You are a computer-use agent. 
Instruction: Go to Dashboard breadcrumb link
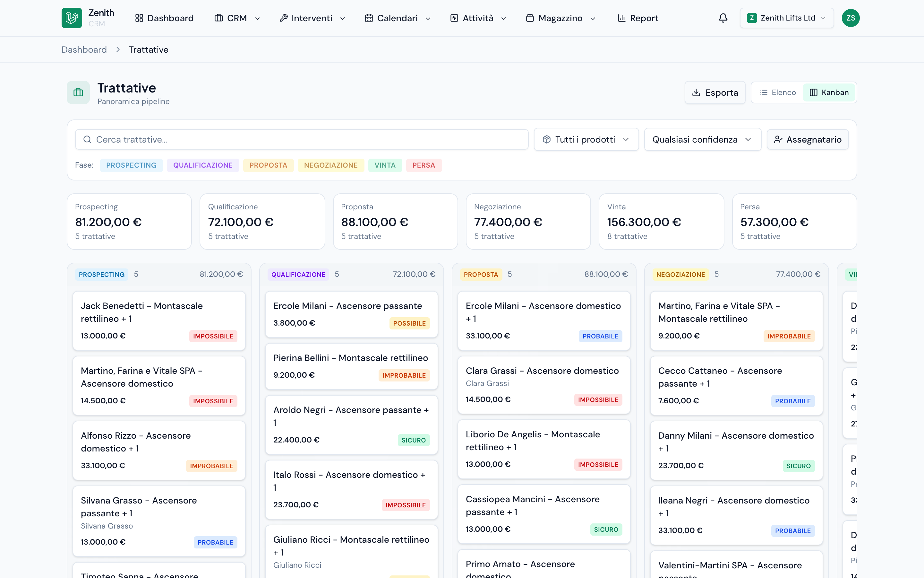coord(84,50)
